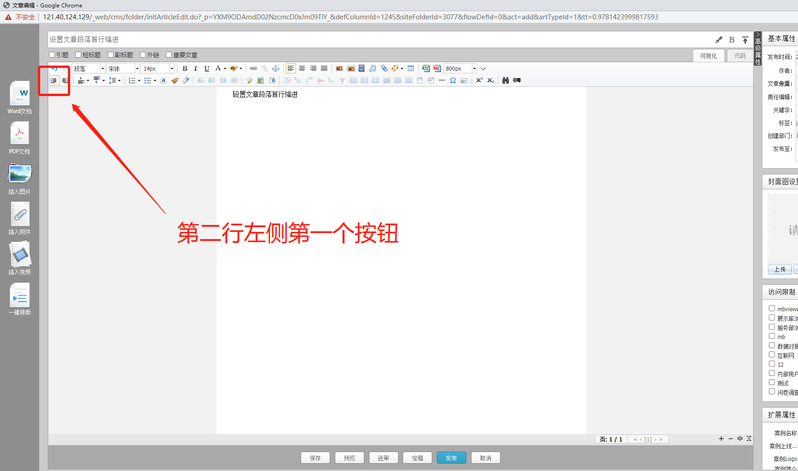The image size is (798, 471).
Task: Click first-line indent button in second toolbar row
Action: [x=54, y=80]
